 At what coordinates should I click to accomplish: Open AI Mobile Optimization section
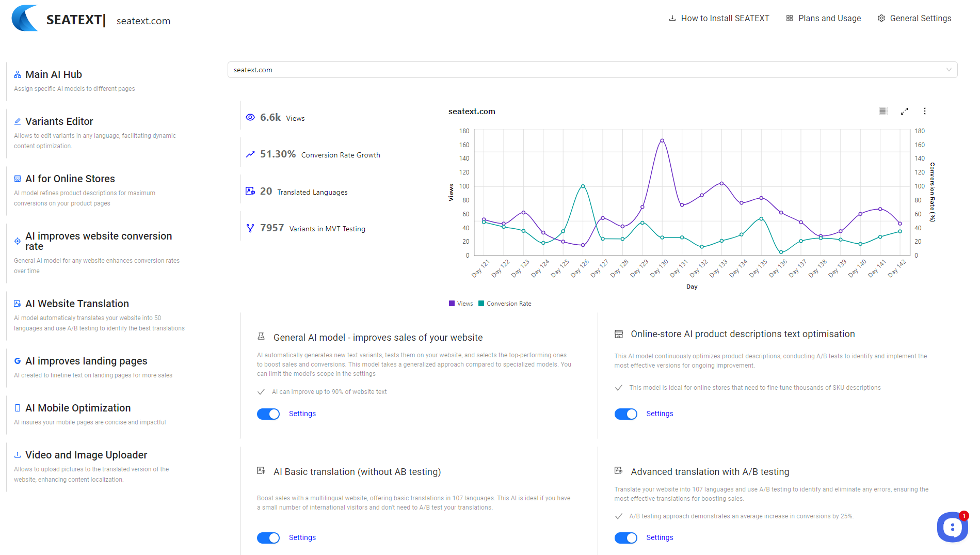coord(78,408)
